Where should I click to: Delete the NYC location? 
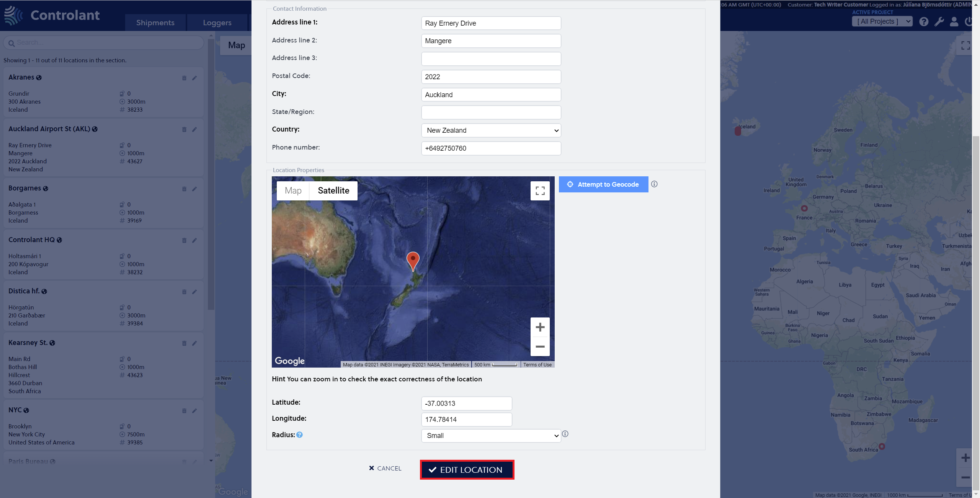(x=184, y=411)
